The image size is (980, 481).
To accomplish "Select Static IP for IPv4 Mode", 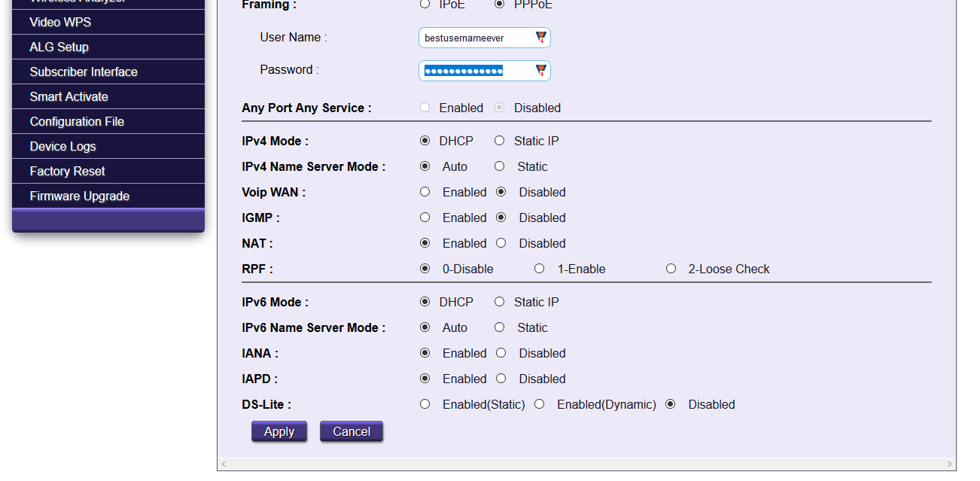I will [500, 141].
